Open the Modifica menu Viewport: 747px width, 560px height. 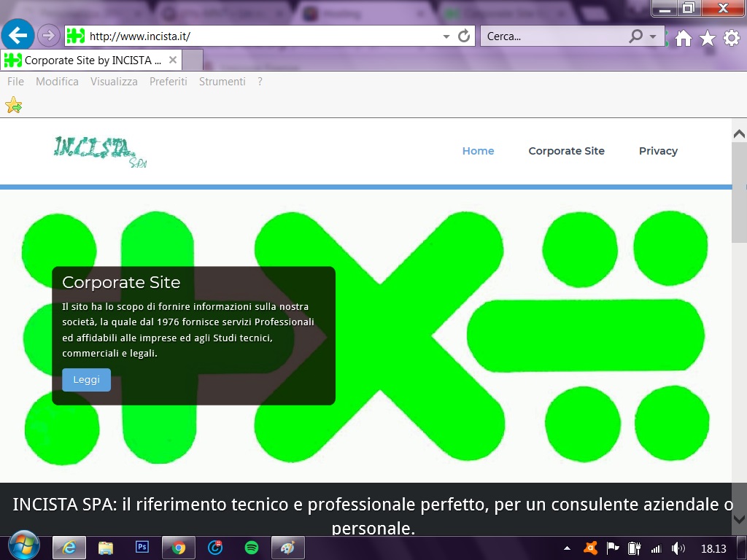pos(57,82)
